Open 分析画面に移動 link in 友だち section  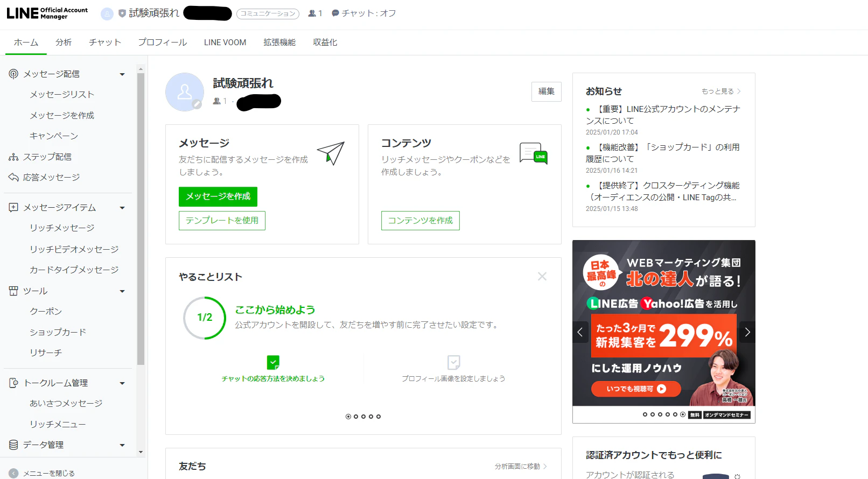(521, 467)
